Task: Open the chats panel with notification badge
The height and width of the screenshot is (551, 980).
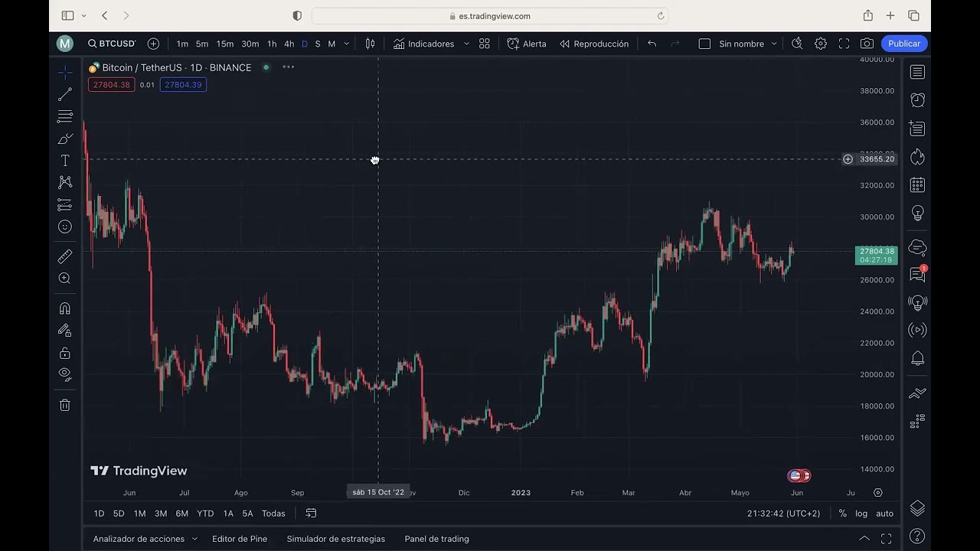Action: 917,274
